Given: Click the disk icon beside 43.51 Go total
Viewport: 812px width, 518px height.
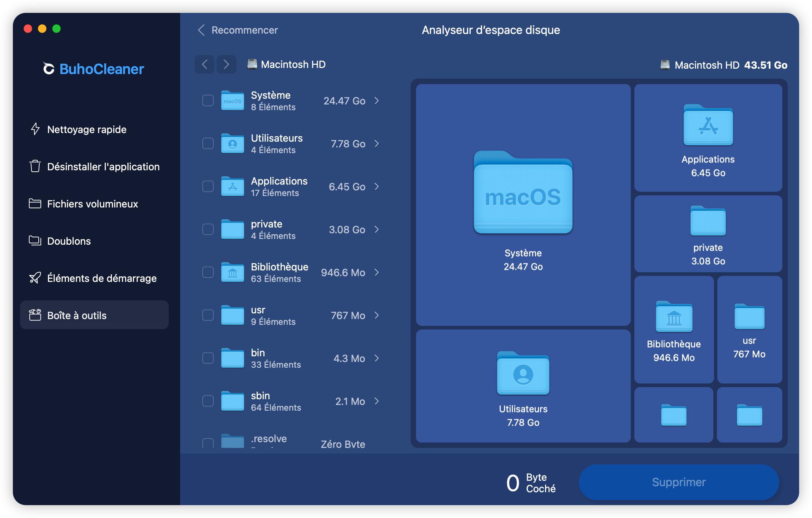Looking at the screenshot, I should 665,65.
